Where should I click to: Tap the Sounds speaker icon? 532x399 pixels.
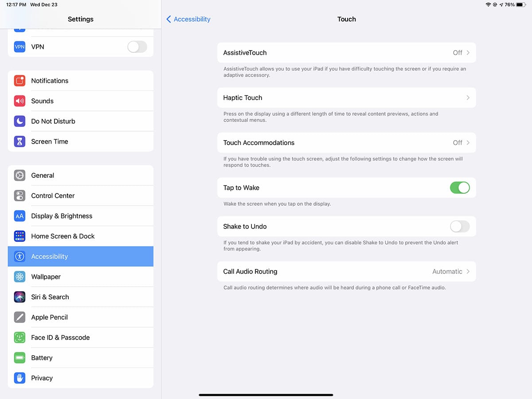click(x=20, y=101)
